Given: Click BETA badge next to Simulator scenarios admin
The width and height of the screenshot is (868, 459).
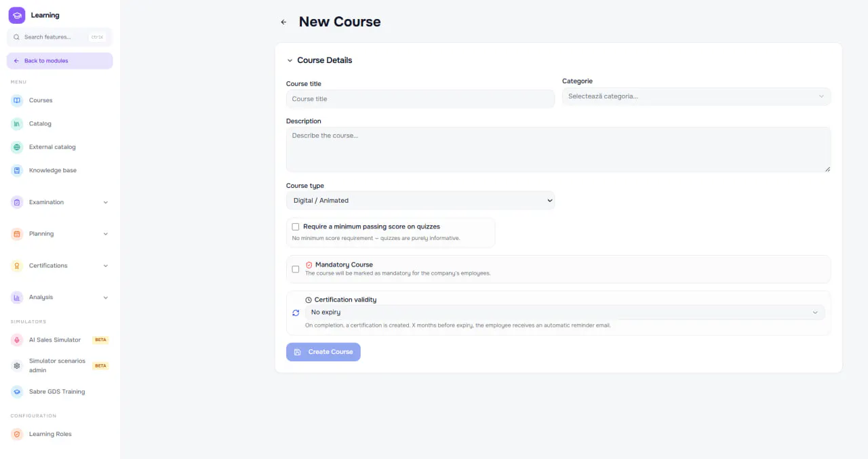Looking at the screenshot, I should (100, 365).
